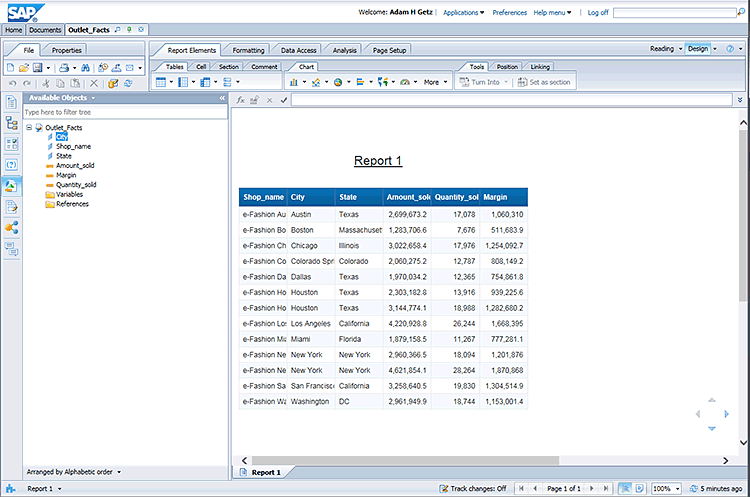Select the Amount_sold measure in the tree
Viewport: 750px width, 497px height.
(x=75, y=166)
